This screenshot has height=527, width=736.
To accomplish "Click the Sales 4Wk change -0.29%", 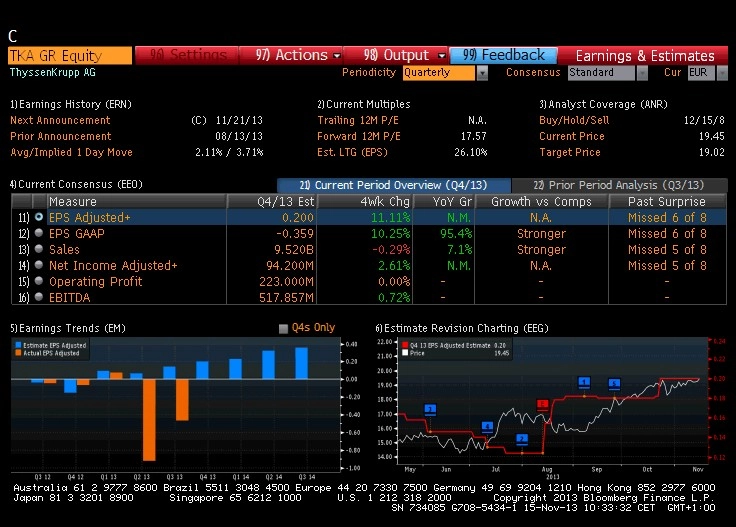I will pyautogui.click(x=391, y=249).
